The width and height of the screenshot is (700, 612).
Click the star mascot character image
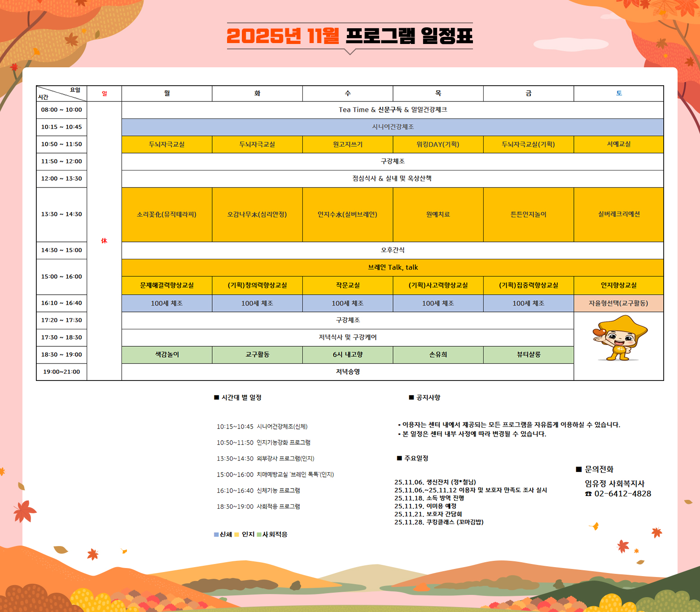pyautogui.click(x=620, y=338)
